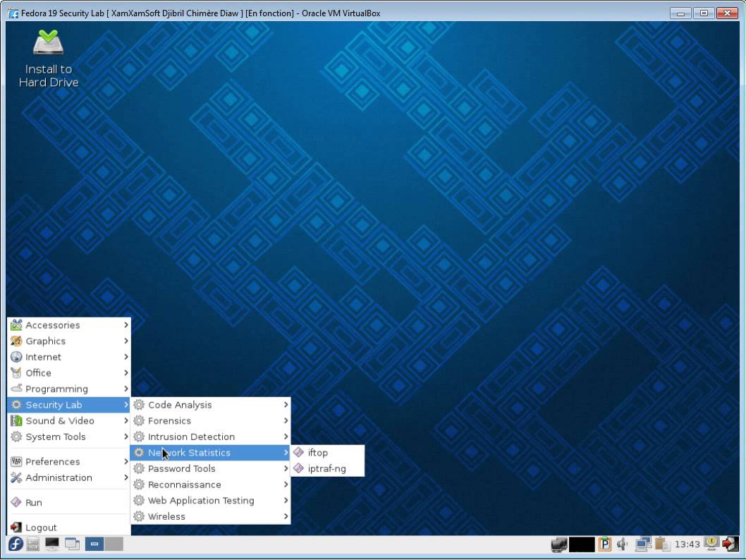The image size is (746, 560).
Task: Open the Code Analysis submenu
Action: [x=210, y=405]
